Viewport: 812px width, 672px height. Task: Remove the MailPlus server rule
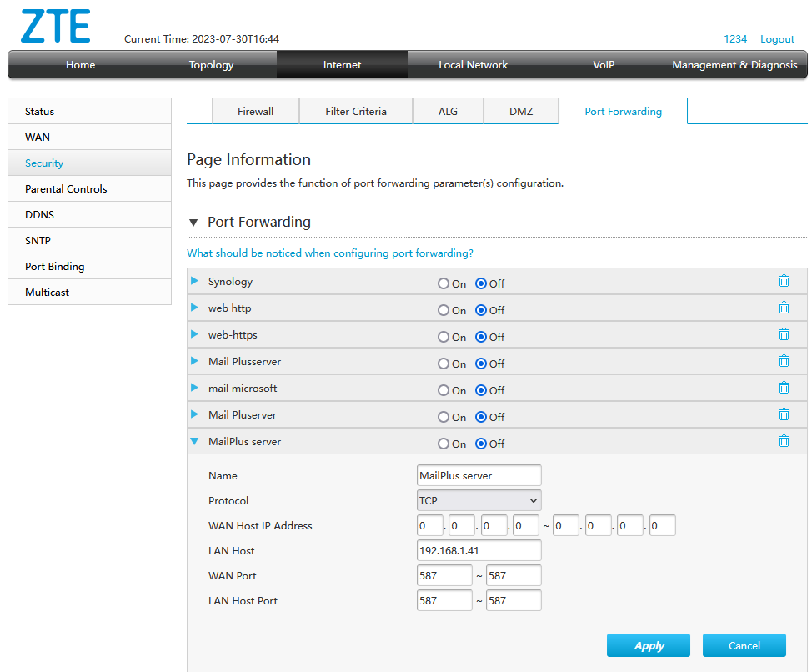[784, 441]
